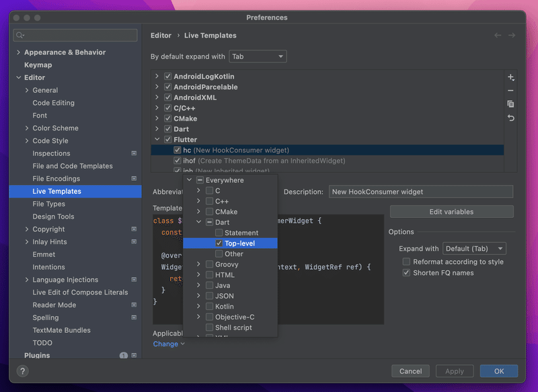Open TextMate Bundles settings
The image size is (538, 392).
click(x=61, y=330)
